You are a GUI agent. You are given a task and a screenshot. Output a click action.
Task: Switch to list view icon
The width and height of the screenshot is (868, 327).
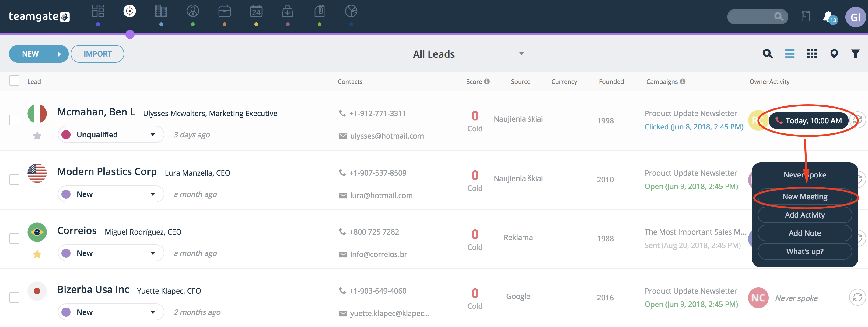[789, 54]
